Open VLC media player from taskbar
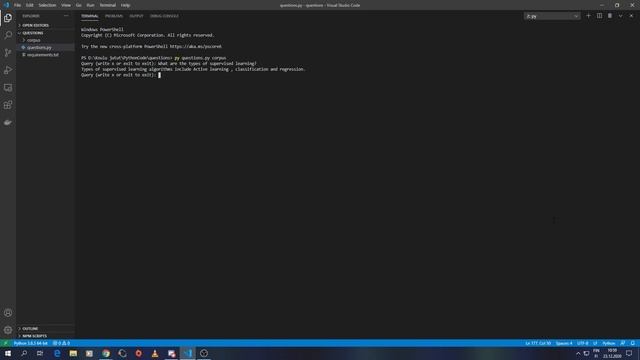Screen dimensions: 640x360 click(x=155, y=353)
